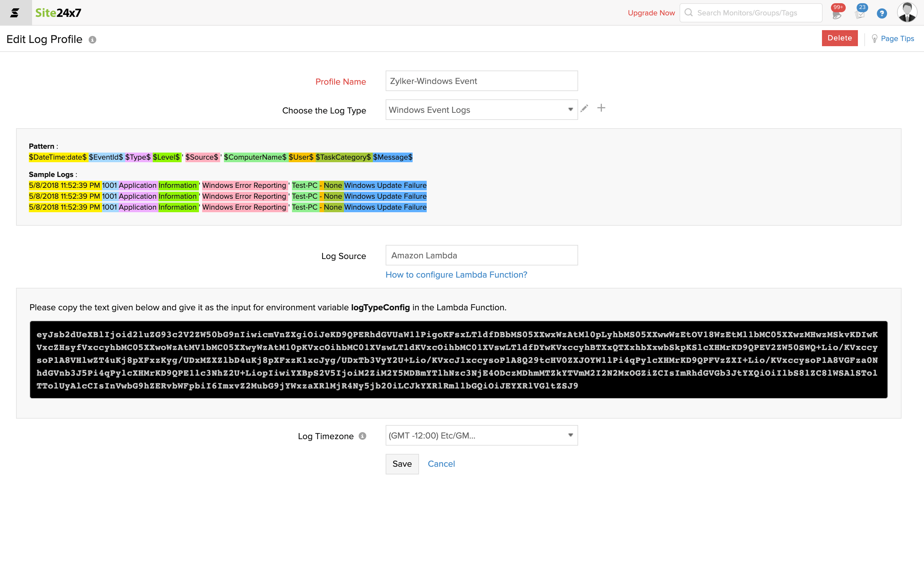Open How to configure Lambda Function link
This screenshot has height=577, width=924.
pyautogui.click(x=456, y=275)
